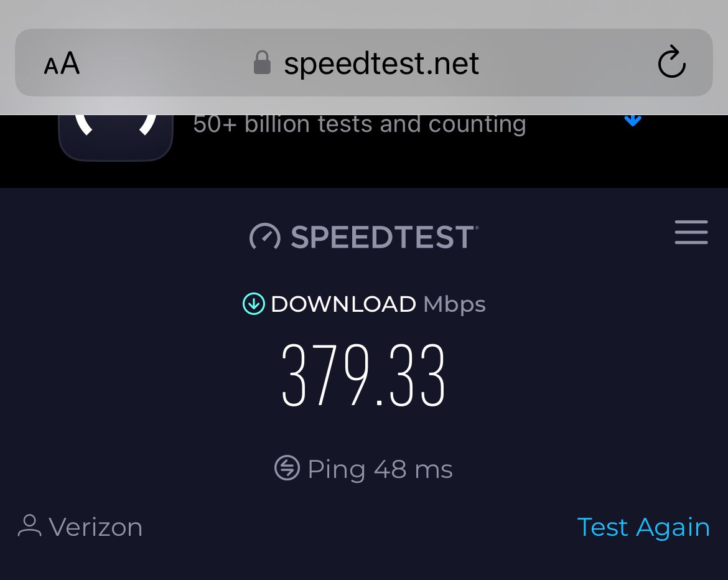Click the SPEEDTEST wordmark
The image size is (728, 580).
point(383,237)
